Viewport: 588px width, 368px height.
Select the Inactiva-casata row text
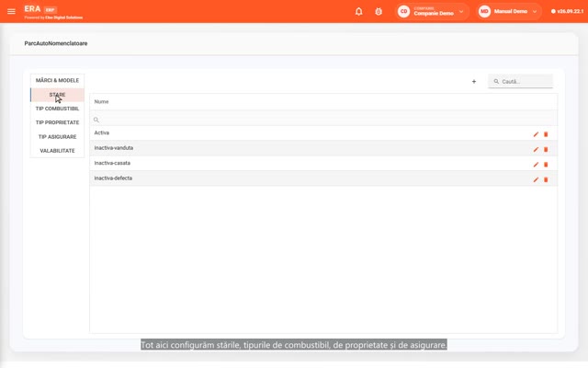pos(112,163)
